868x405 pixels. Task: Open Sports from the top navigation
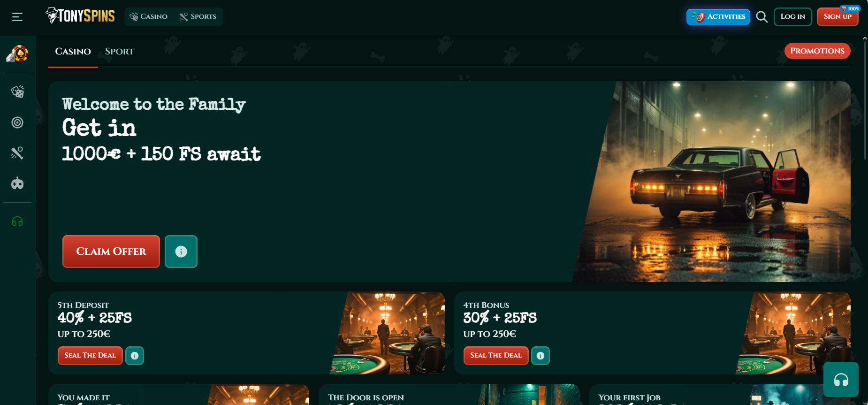(198, 17)
